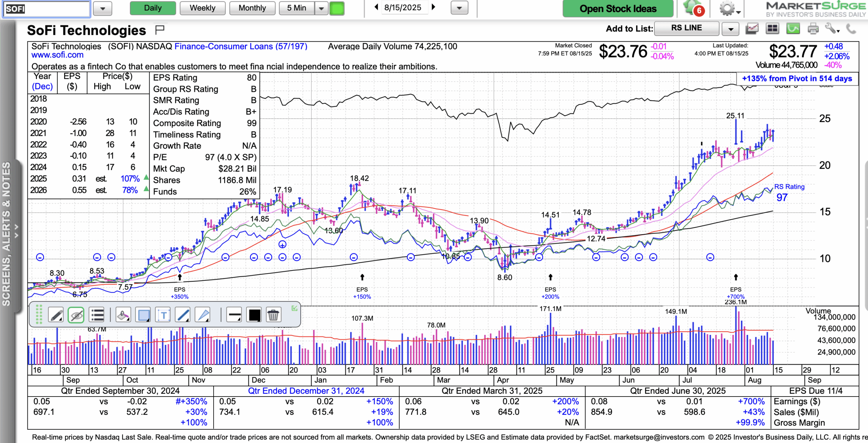The image size is (868, 443).
Task: Select the pencil drawing tool
Action: (x=56, y=315)
